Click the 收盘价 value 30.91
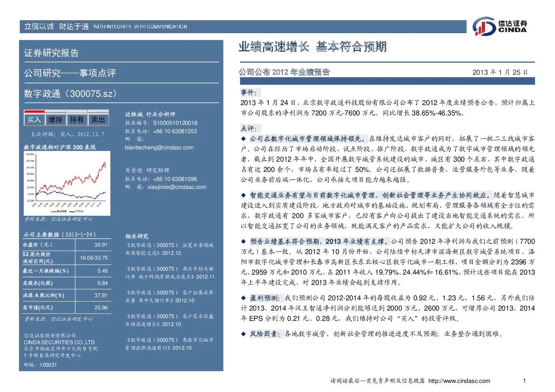 101,245
